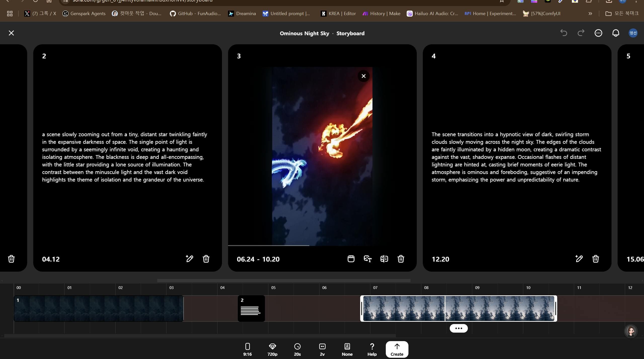The height and width of the screenshot is (359, 644).
Task: Edit the card 2 prompt with pencil icon
Action: point(189,259)
